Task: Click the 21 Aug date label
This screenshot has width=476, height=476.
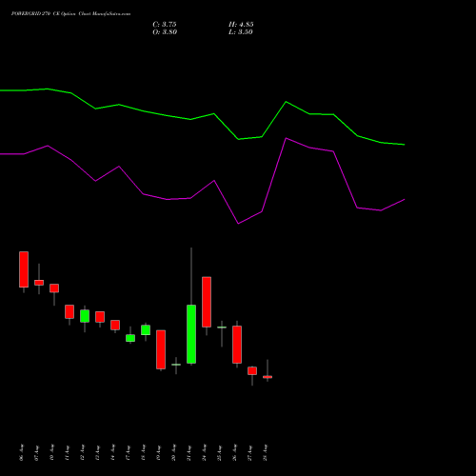Action: point(189,452)
